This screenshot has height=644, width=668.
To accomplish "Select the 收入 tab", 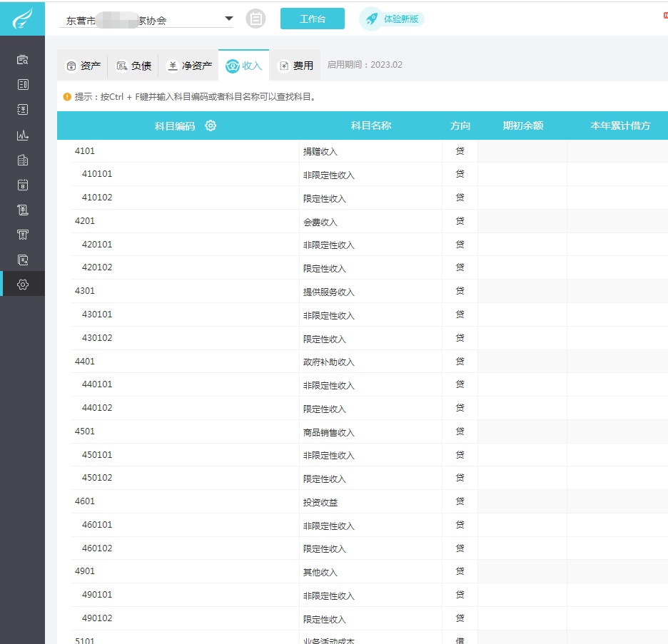I will pyautogui.click(x=243, y=66).
